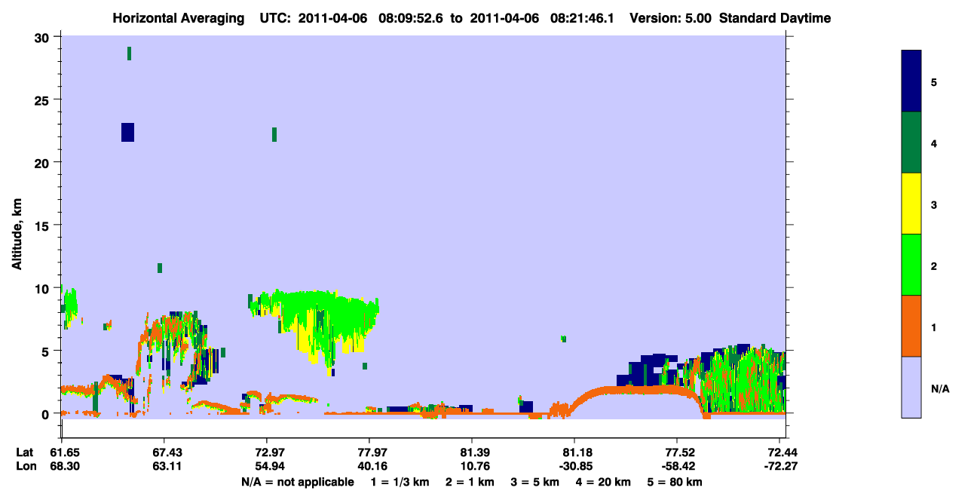This screenshot has height=503, width=980.
Task: Click the longitude value -58.42
Action: tap(677, 466)
